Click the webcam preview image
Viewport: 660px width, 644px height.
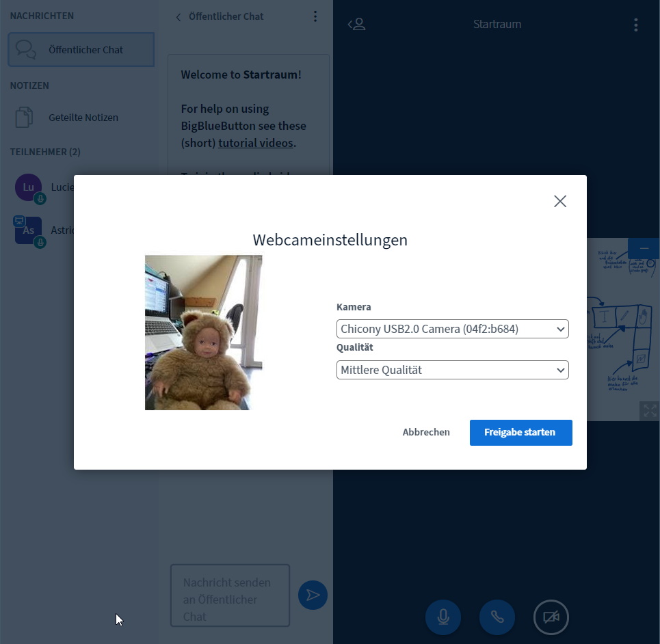click(203, 332)
